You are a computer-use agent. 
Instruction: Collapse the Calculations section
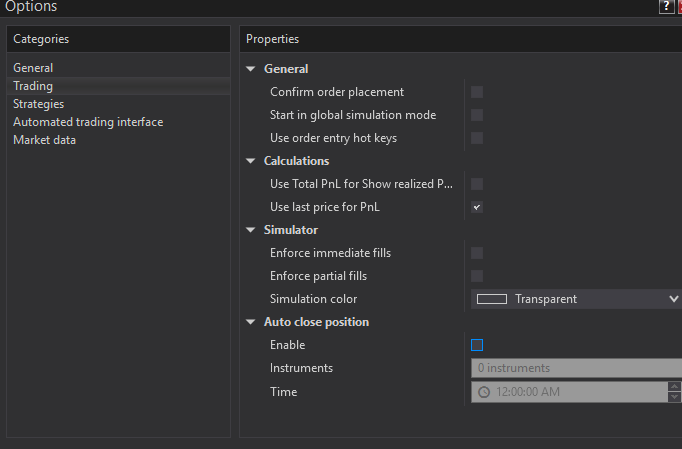tap(250, 161)
